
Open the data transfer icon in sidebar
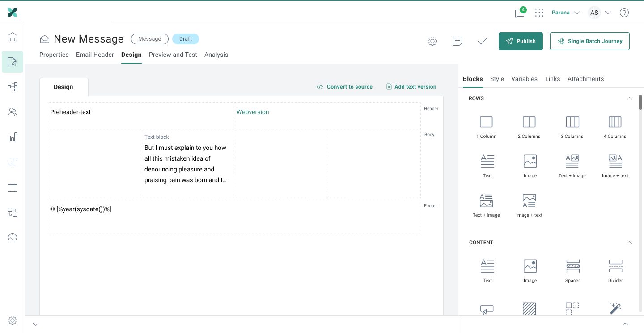click(x=13, y=212)
